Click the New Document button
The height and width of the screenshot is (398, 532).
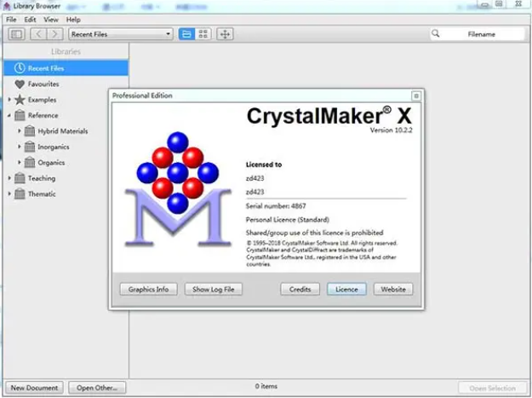[x=34, y=388]
